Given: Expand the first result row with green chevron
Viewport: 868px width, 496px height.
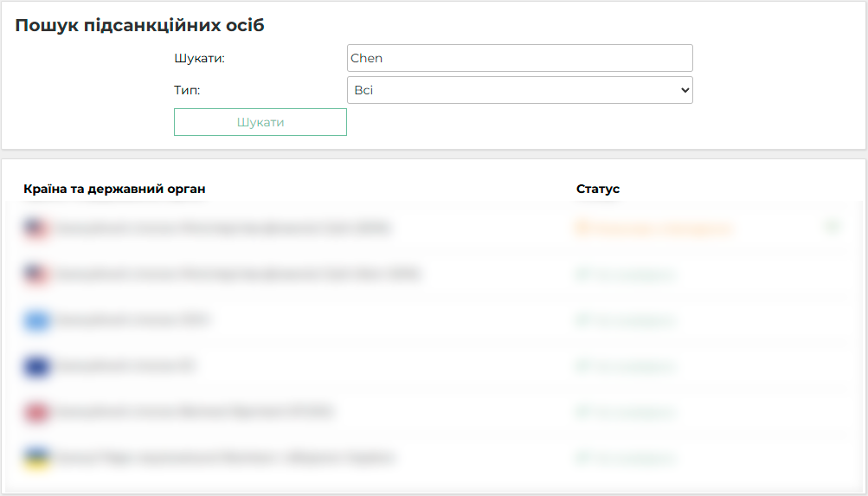Looking at the screenshot, I should coord(832,227).
